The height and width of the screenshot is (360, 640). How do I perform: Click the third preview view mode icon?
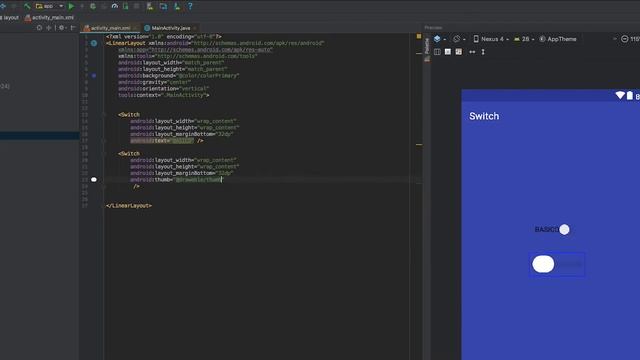click(x=459, y=52)
